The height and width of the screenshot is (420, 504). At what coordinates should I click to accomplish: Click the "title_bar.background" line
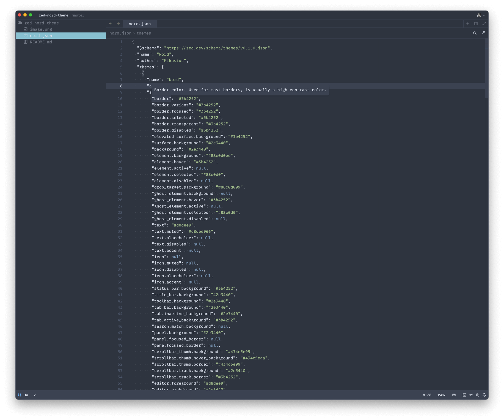coord(194,295)
